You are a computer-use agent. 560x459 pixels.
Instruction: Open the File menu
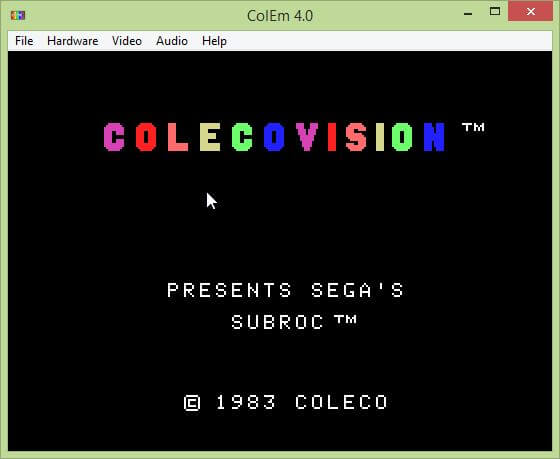[x=24, y=41]
